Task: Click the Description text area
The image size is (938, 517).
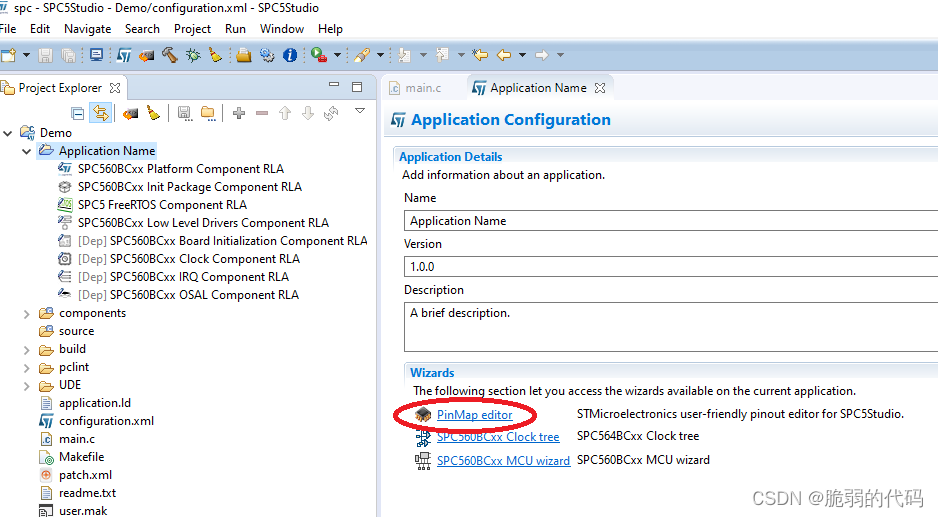Action: (671, 327)
